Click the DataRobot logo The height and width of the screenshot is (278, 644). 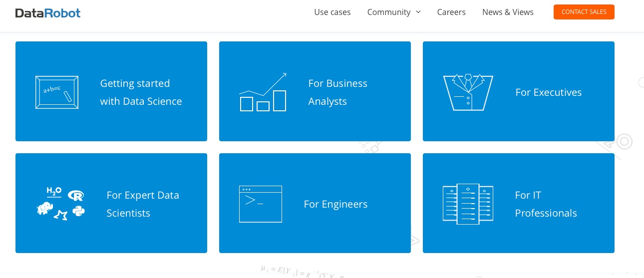pos(48,13)
